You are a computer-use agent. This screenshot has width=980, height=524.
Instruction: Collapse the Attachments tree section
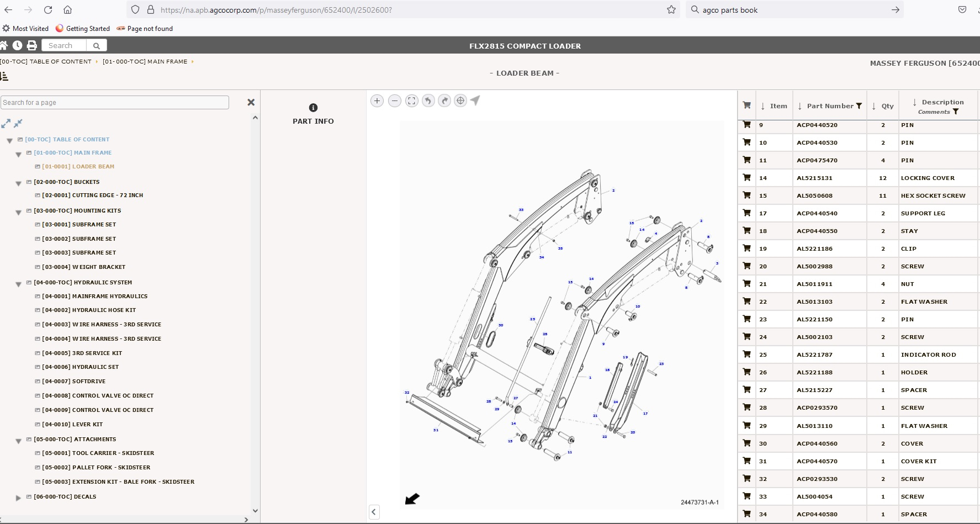[x=18, y=441]
